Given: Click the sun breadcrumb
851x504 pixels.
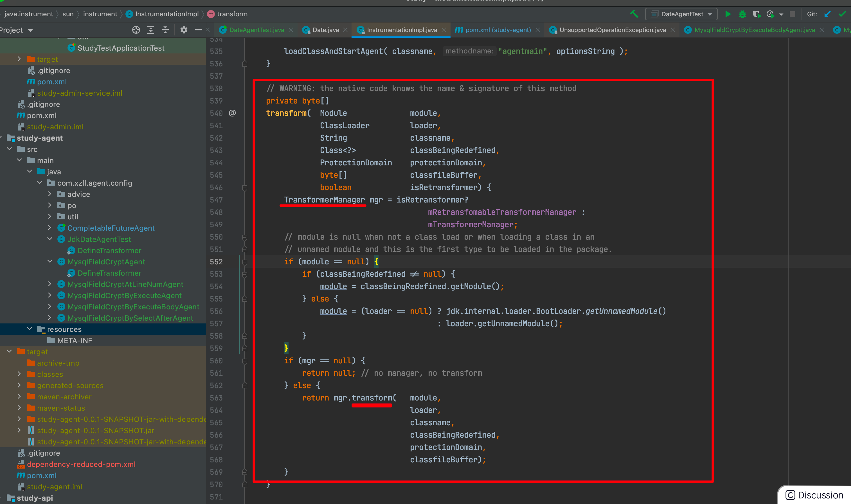Looking at the screenshot, I should pos(68,14).
